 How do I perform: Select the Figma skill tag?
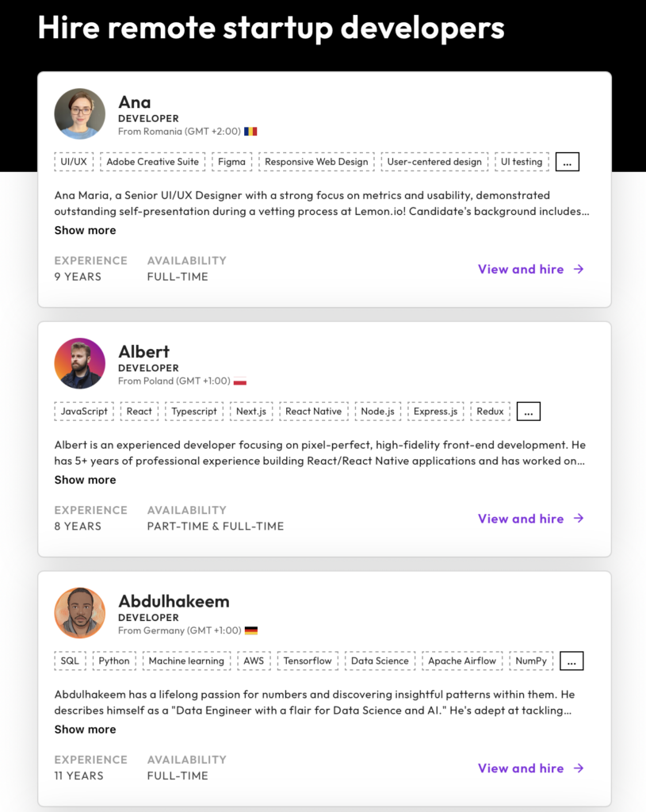(232, 162)
